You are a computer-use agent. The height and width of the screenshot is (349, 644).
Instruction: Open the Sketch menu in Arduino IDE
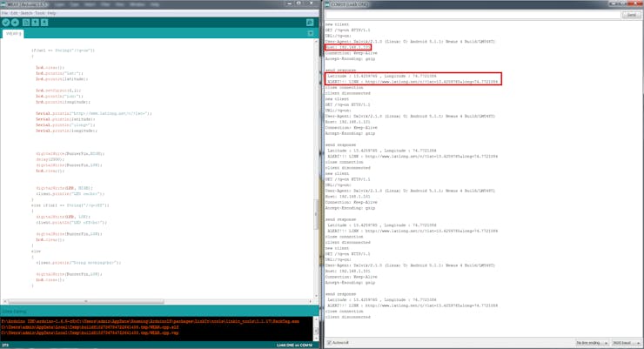click(x=26, y=13)
